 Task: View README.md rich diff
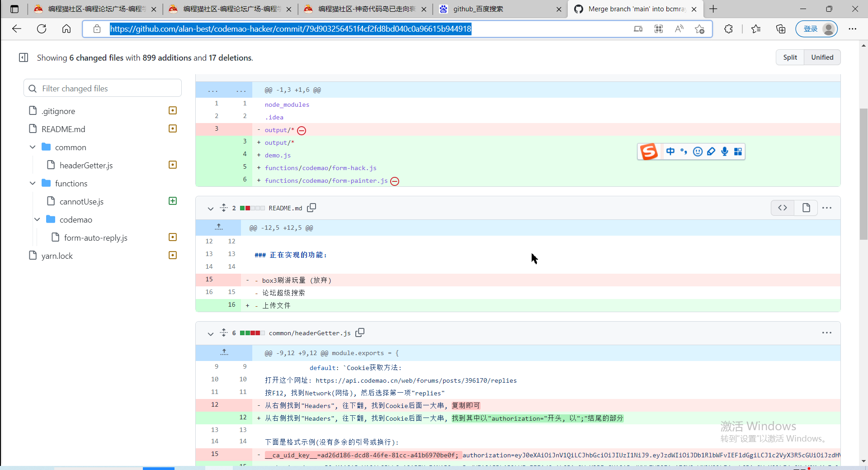[806, 208]
